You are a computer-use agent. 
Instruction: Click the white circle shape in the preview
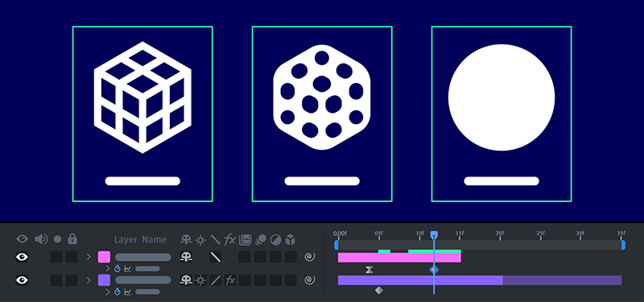coord(502,97)
